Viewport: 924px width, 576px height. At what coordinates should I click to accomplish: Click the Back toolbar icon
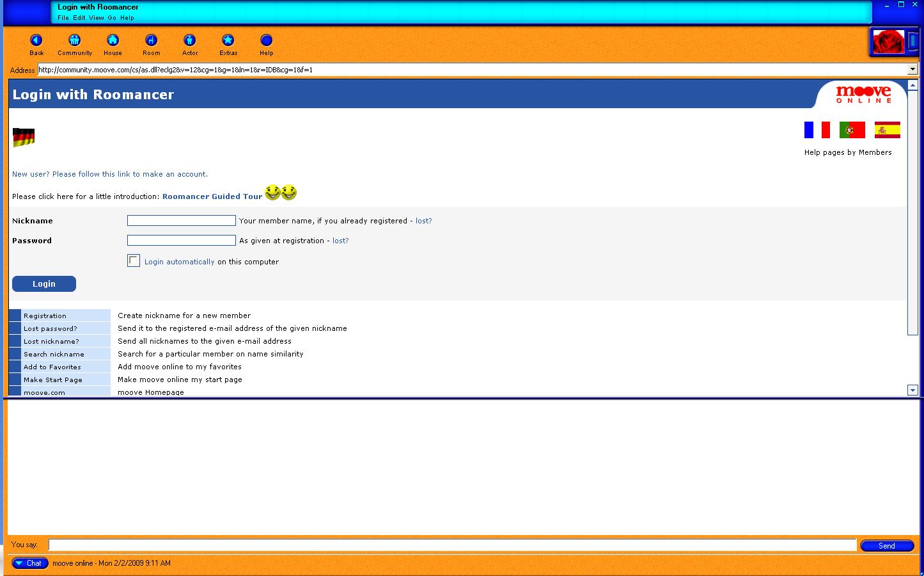pyautogui.click(x=36, y=40)
